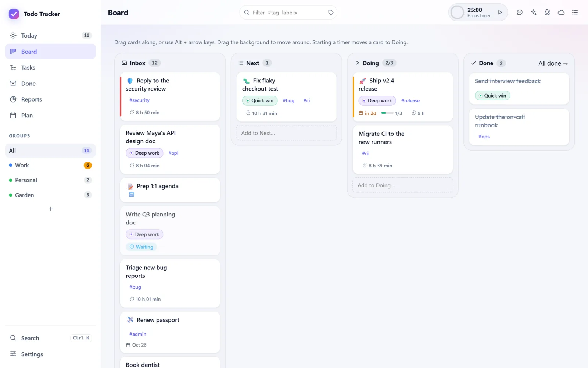Go to the Tasks page
This screenshot has width=588, height=368.
click(x=50, y=68)
